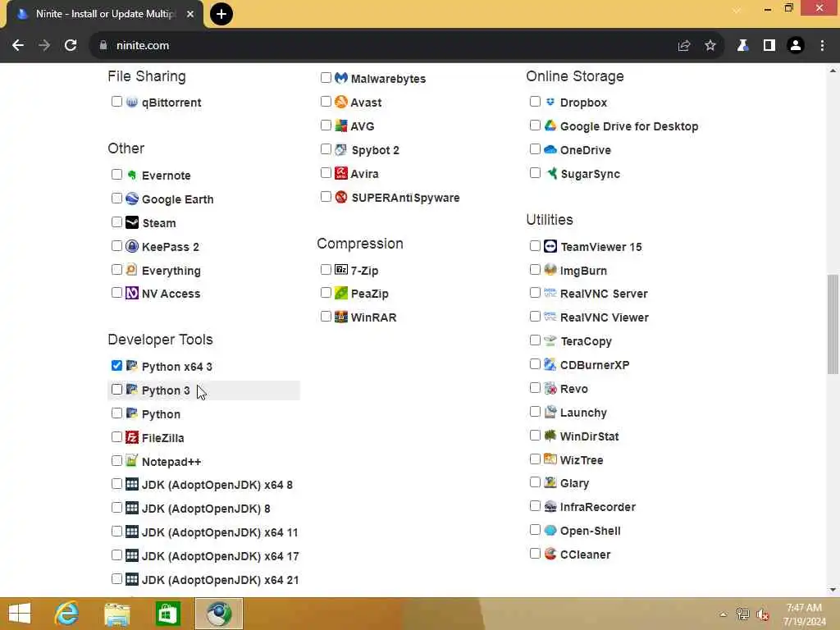This screenshot has width=840, height=630.
Task: Click the WinDirStat tree icon
Action: pyautogui.click(x=550, y=436)
